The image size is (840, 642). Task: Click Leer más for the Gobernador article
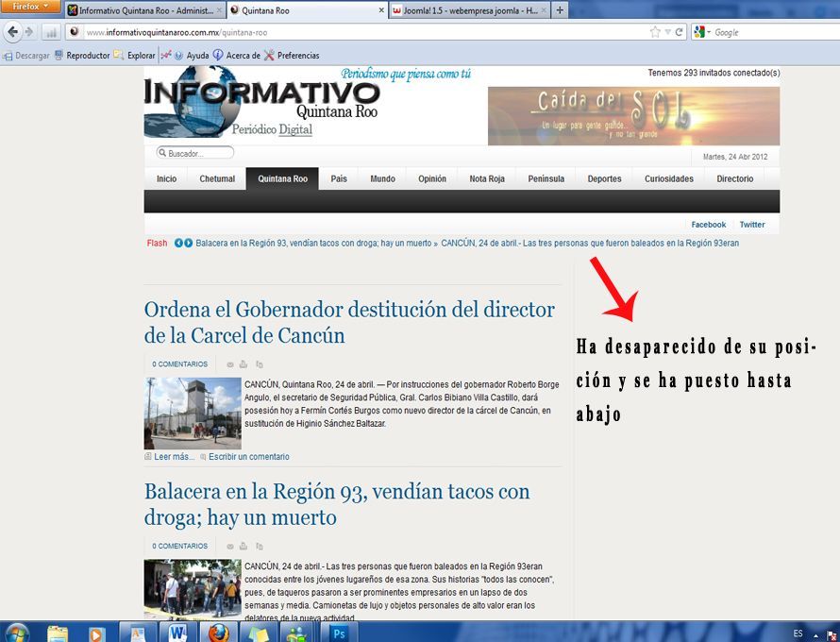[x=174, y=457]
